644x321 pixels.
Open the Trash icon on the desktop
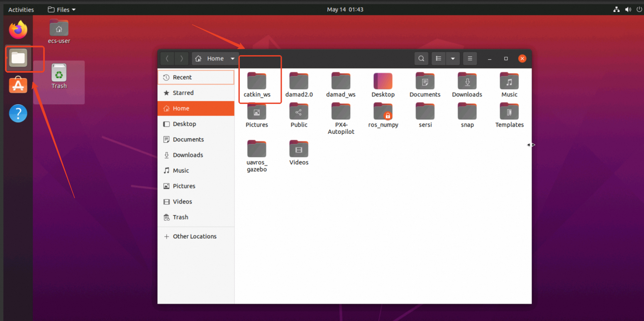click(59, 76)
